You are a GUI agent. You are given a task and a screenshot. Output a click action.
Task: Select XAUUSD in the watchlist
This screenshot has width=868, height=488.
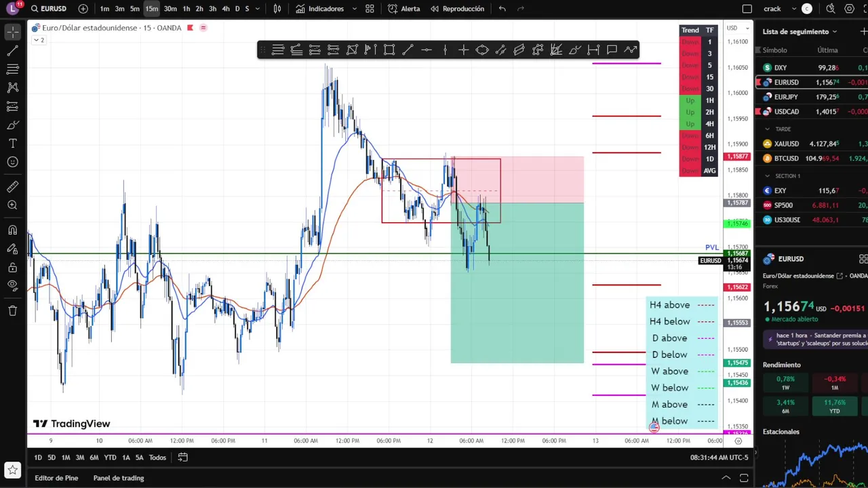pos(812,144)
